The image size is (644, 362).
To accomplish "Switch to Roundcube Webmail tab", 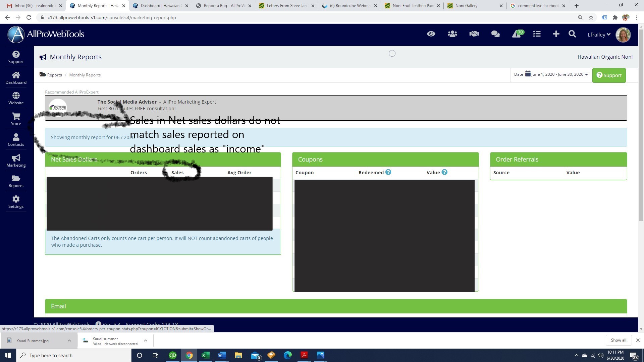I will click(350, 6).
